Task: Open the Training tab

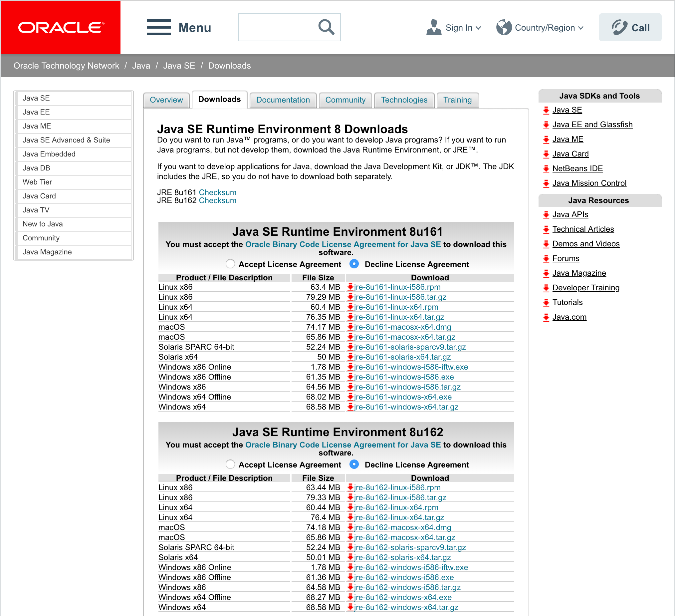Action: 457,100
